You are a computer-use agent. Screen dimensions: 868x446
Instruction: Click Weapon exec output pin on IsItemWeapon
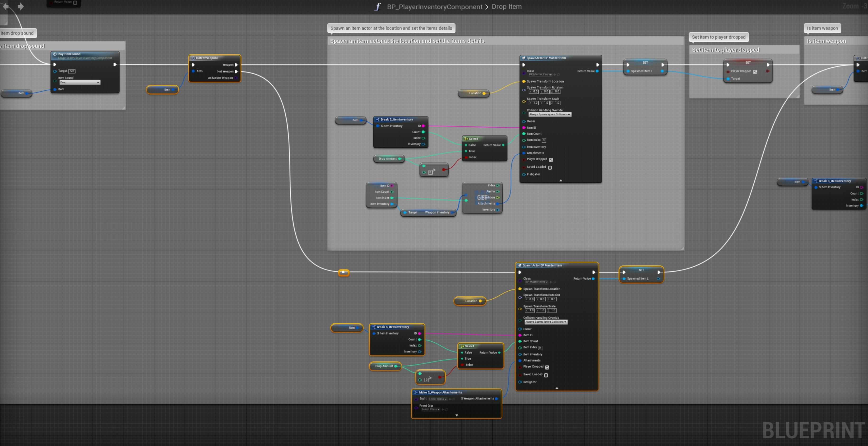[236, 65]
